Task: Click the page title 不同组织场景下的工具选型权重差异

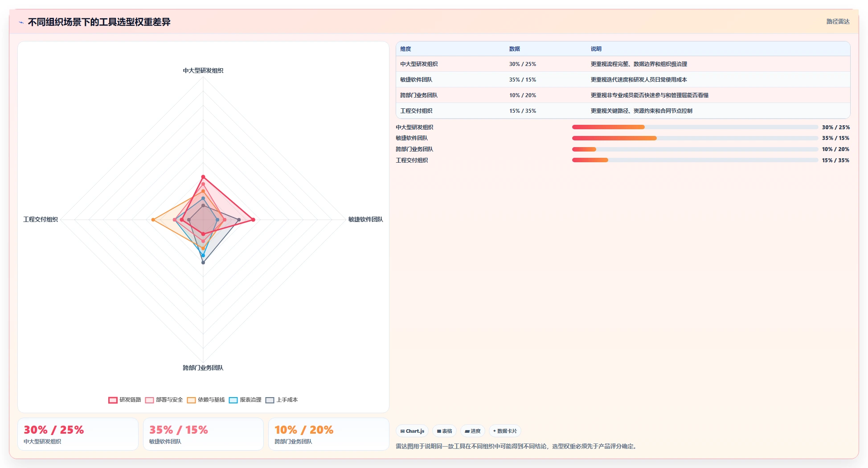Action: pyautogui.click(x=99, y=22)
